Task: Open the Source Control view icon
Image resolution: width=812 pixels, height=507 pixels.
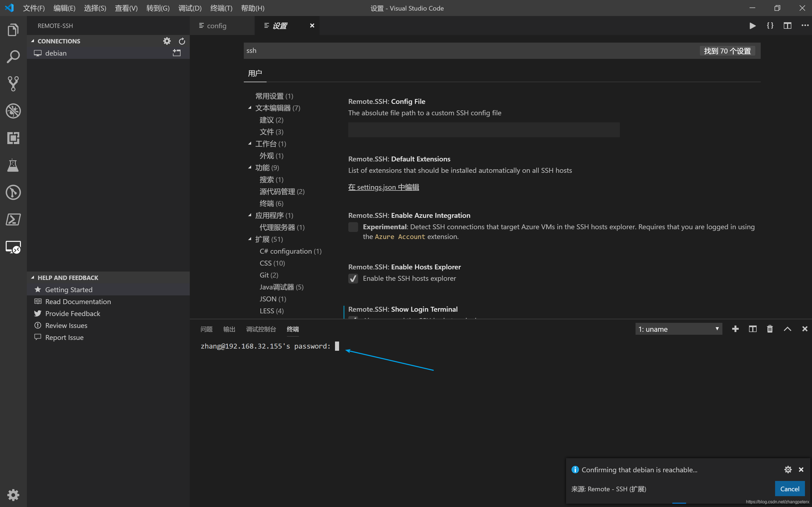Action: [13, 84]
